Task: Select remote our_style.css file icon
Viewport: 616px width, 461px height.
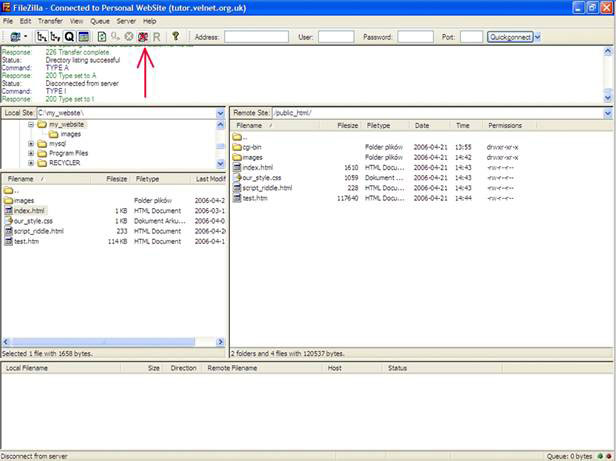Action: 237,178
